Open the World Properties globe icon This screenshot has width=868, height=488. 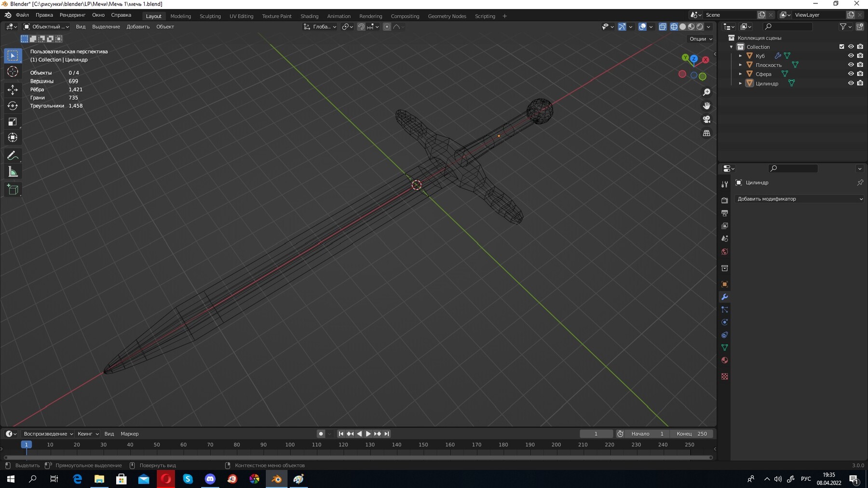tap(725, 251)
